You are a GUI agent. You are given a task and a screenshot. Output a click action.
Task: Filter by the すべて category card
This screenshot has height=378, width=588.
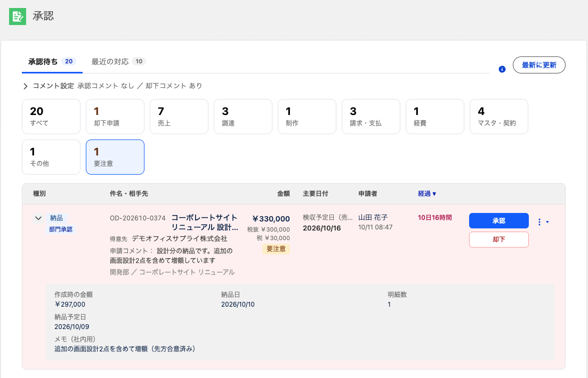51,117
